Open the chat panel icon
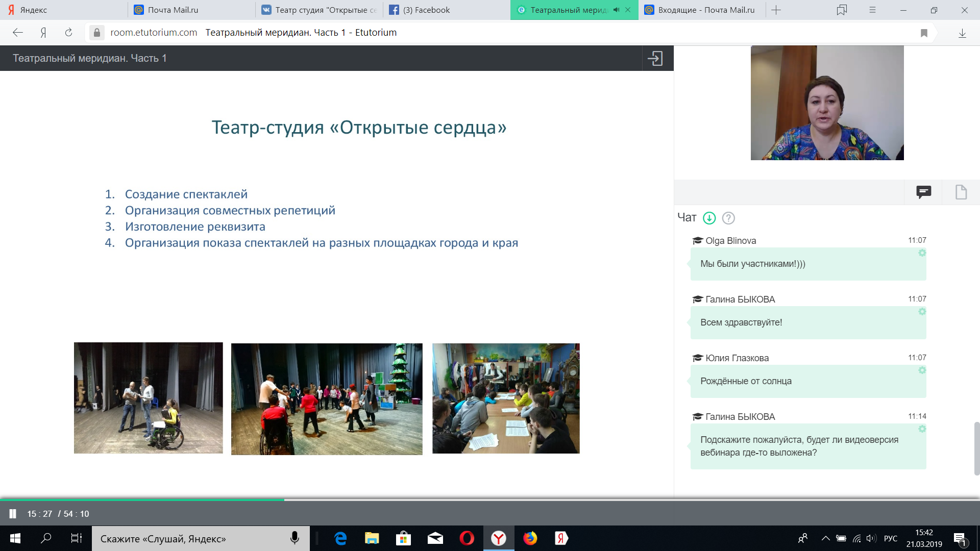 click(923, 192)
